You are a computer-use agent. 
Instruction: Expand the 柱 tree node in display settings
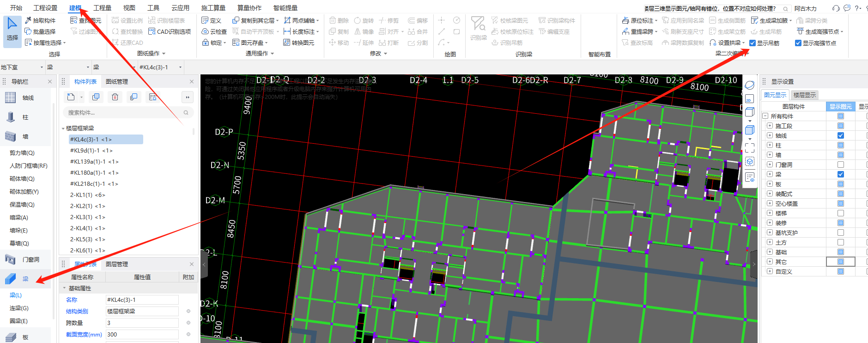770,145
